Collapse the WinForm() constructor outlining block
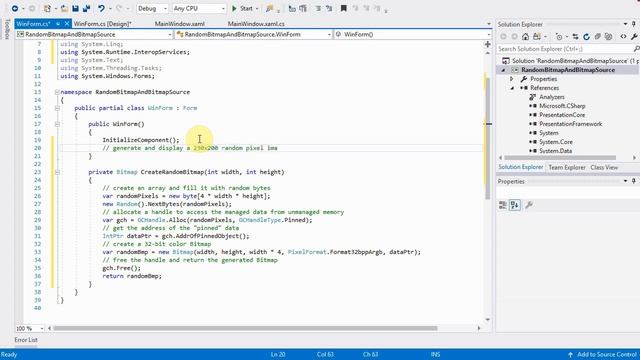This screenshot has width=640, height=360. [x=57, y=124]
